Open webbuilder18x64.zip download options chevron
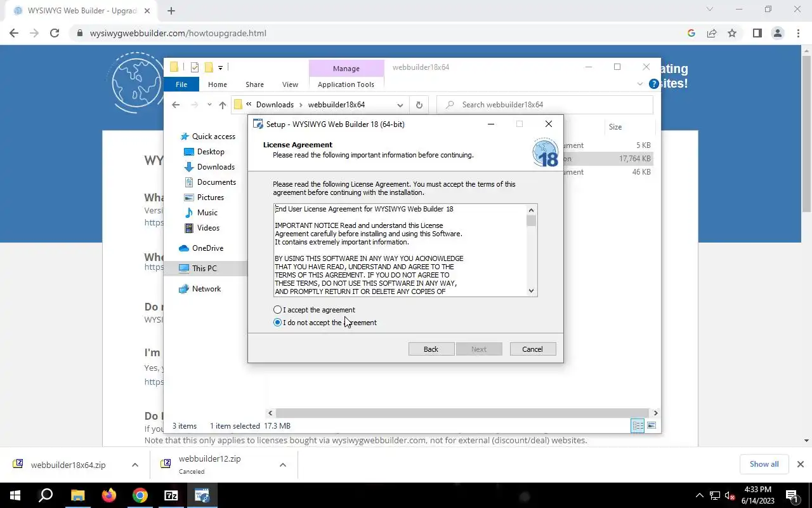812x508 pixels. coord(134,465)
